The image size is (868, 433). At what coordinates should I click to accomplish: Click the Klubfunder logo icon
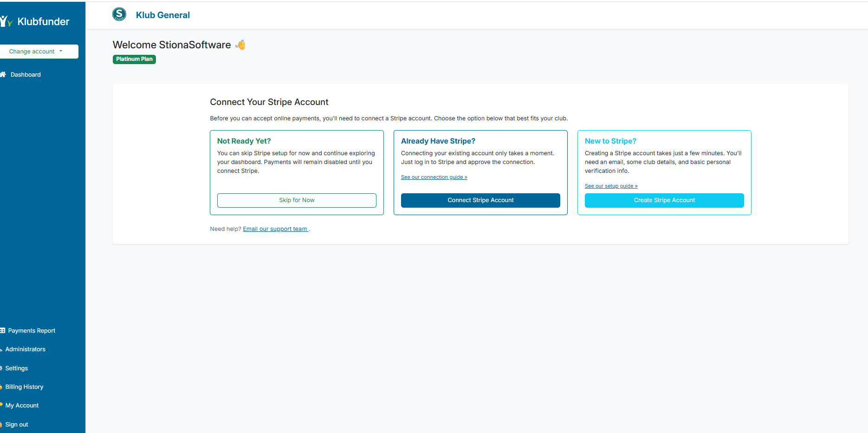6,20
